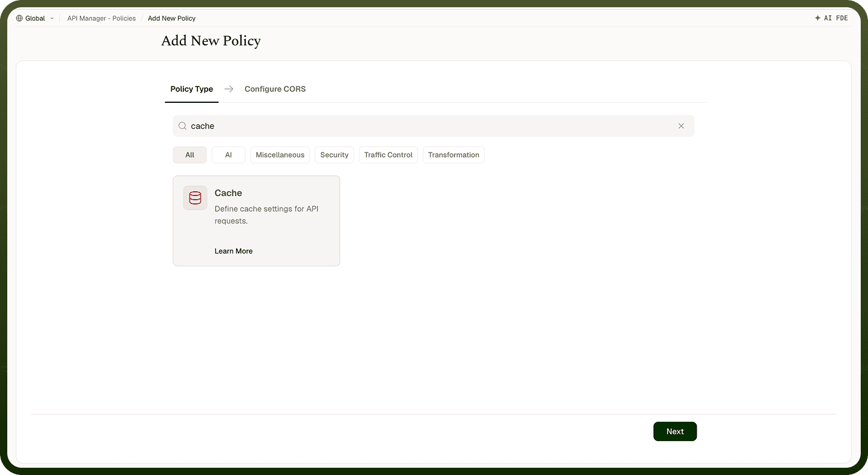
Task: Filter policies by AI category
Action: click(229, 155)
